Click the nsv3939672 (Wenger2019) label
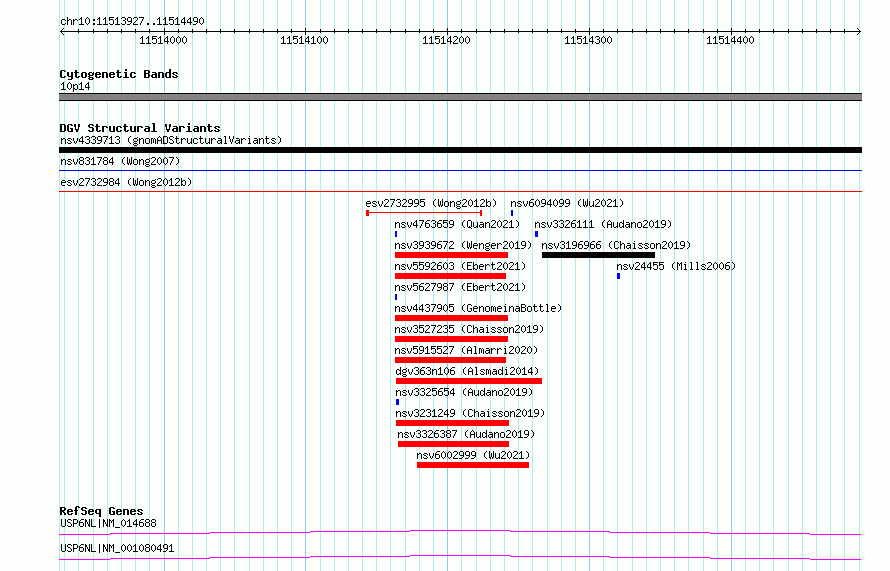 463,245
